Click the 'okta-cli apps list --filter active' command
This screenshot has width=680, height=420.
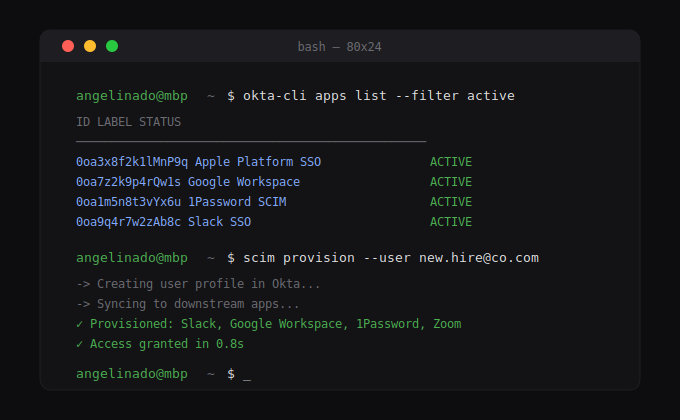pos(379,95)
